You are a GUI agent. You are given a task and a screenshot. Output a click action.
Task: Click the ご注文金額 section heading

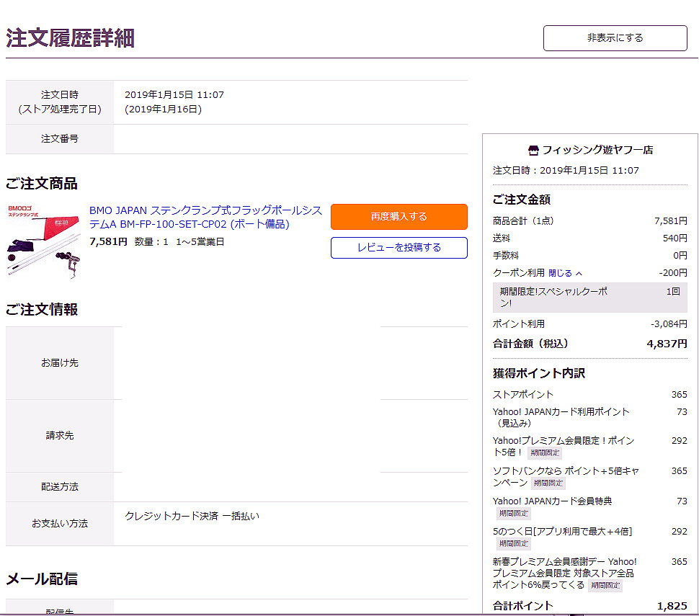(x=522, y=200)
